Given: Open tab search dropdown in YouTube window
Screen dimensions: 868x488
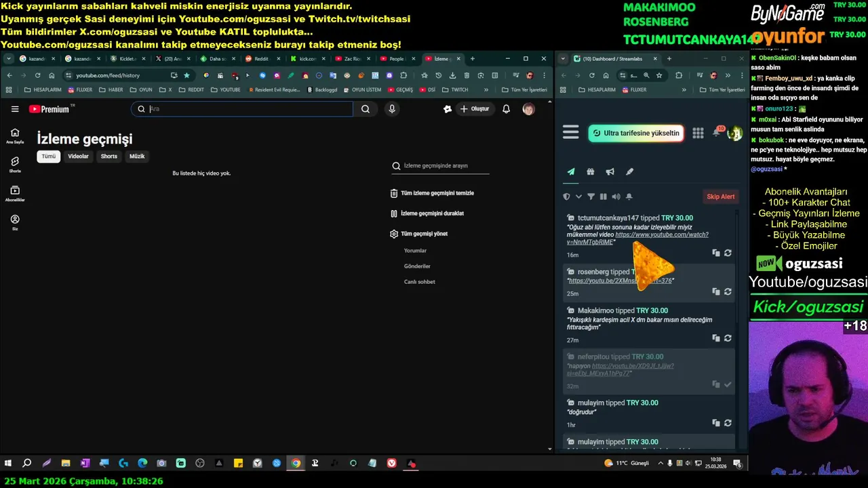Looking at the screenshot, I should click(8, 59).
